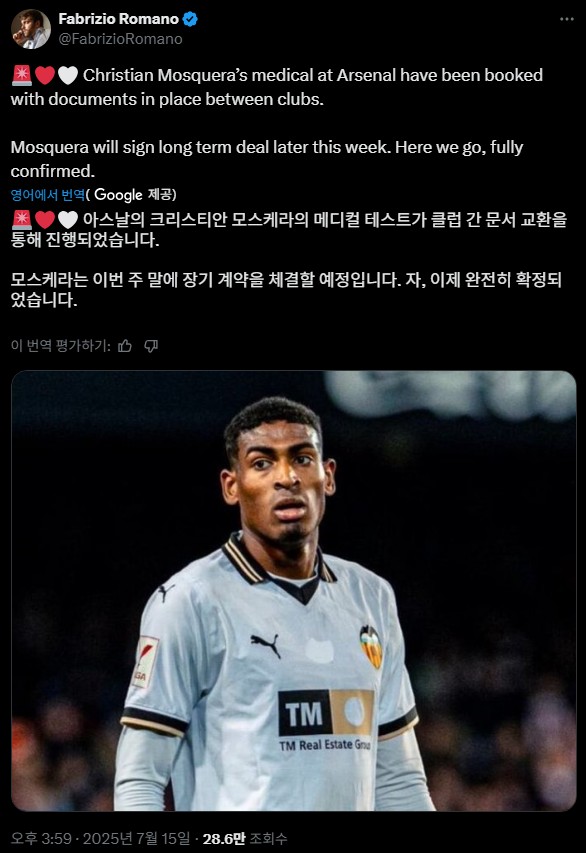Click the blue verified badge icon
Screen dimensions: 586x853
tap(190, 19)
